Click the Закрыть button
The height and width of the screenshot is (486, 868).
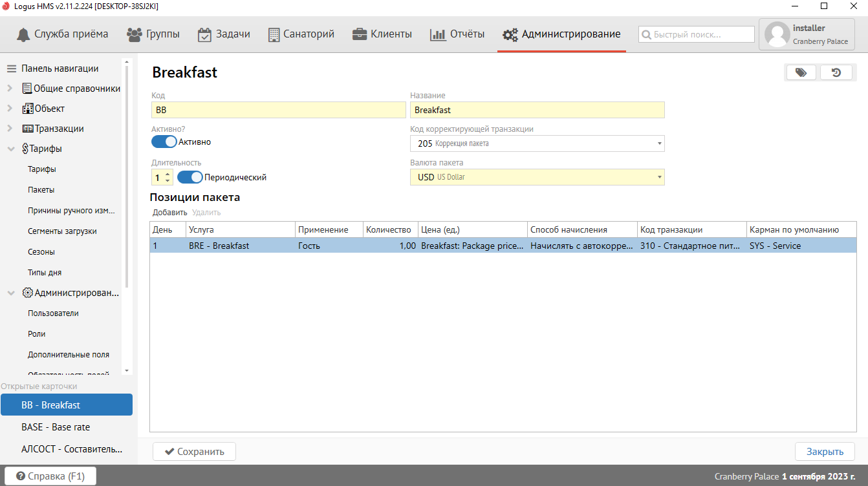click(824, 451)
